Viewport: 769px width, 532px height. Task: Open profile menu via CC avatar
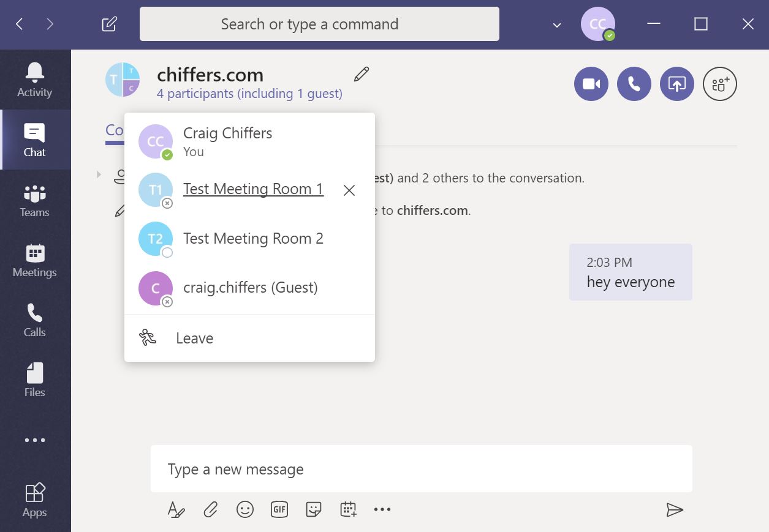click(598, 24)
